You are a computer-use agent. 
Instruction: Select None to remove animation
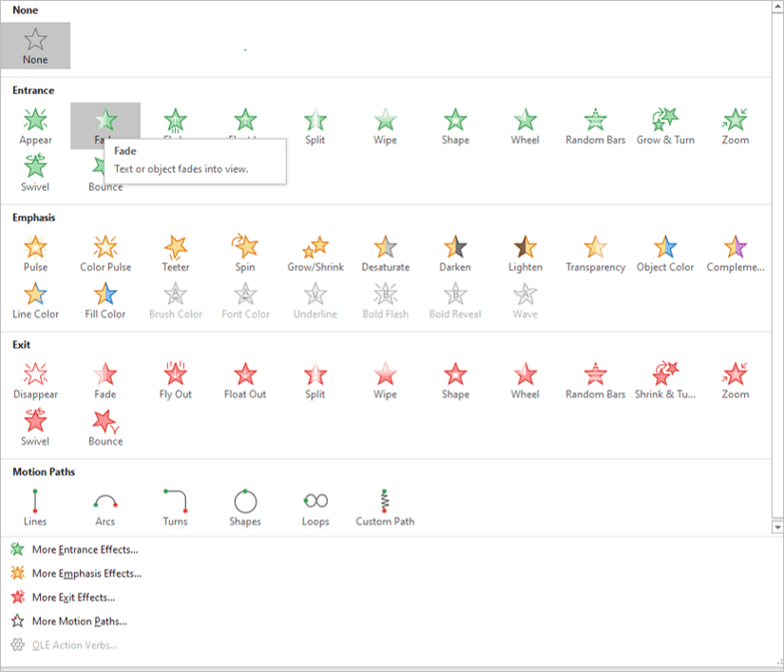tap(35, 46)
